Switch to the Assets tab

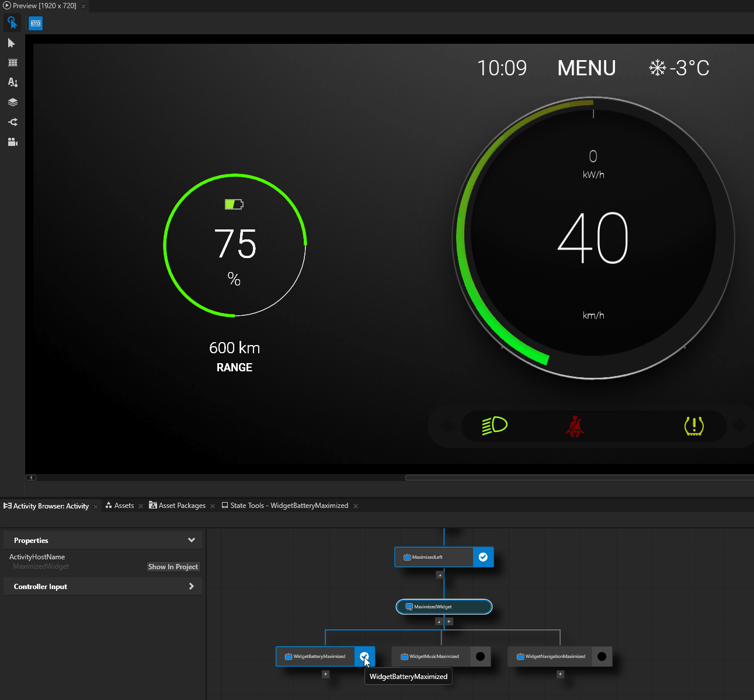(124, 506)
